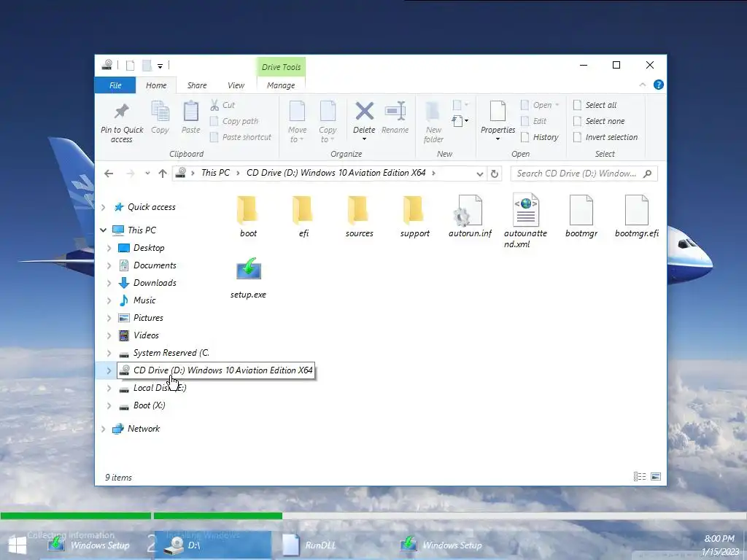Select the bootmgr.efi file
Screen dimensions: 747x560
[x=636, y=216]
